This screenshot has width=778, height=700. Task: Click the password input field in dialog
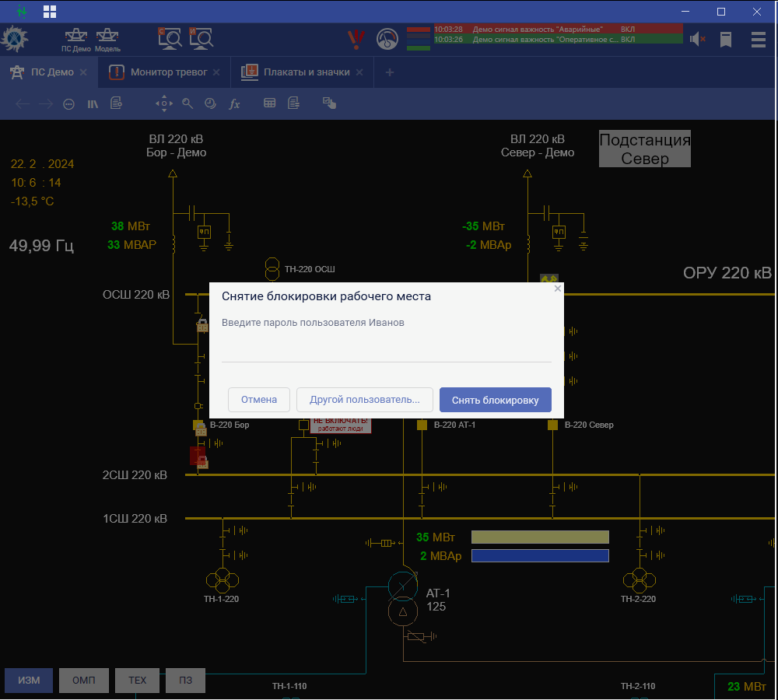pyautogui.click(x=386, y=351)
